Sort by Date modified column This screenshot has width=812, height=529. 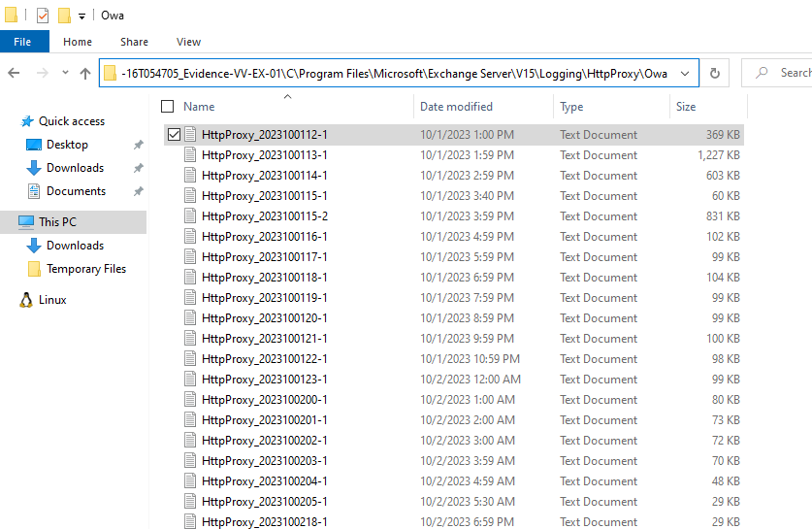point(456,106)
